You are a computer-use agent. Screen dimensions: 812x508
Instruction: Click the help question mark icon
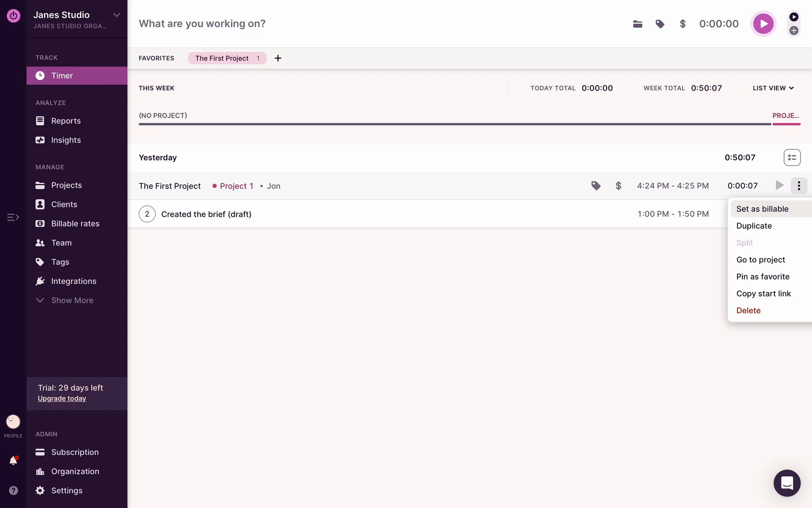[x=13, y=490]
